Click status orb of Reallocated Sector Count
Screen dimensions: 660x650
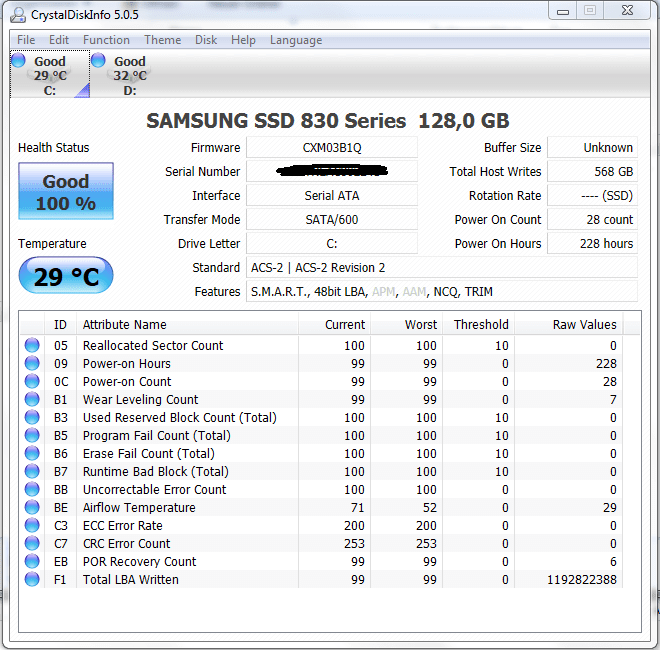[x=32, y=345]
